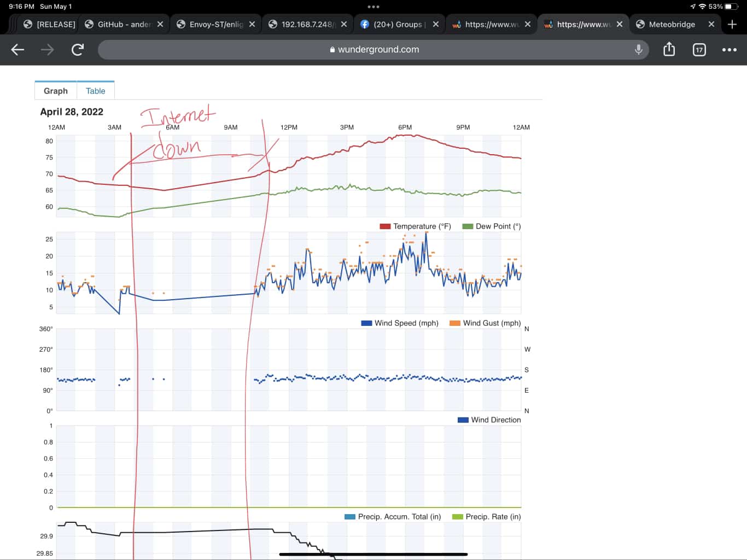Reload the wunderground page
This screenshot has width=747, height=560.
(78, 50)
